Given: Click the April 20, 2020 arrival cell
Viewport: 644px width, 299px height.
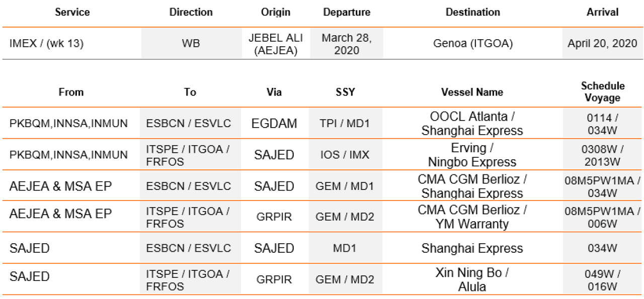Looking at the screenshot, I should coord(602,44).
